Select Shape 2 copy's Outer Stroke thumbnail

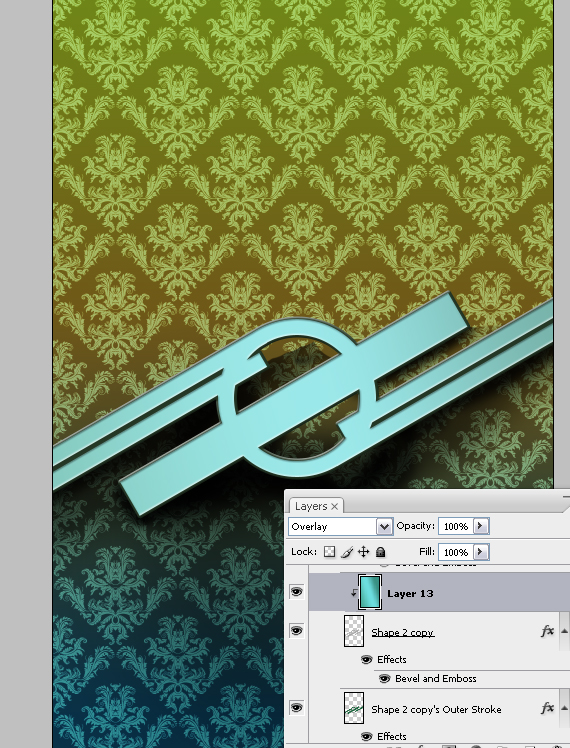pos(354,708)
